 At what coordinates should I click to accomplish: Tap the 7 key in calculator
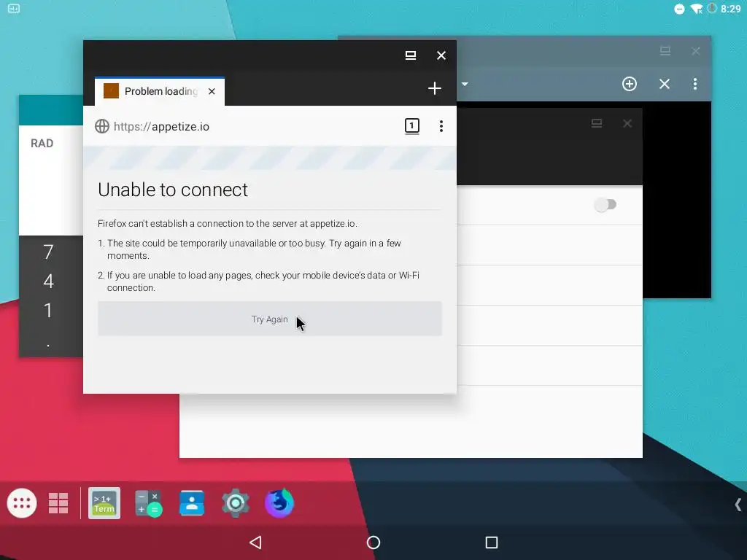tap(48, 252)
